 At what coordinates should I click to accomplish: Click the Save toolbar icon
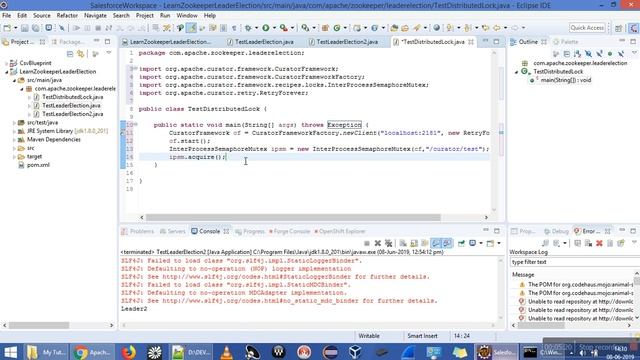[x=24, y=28]
